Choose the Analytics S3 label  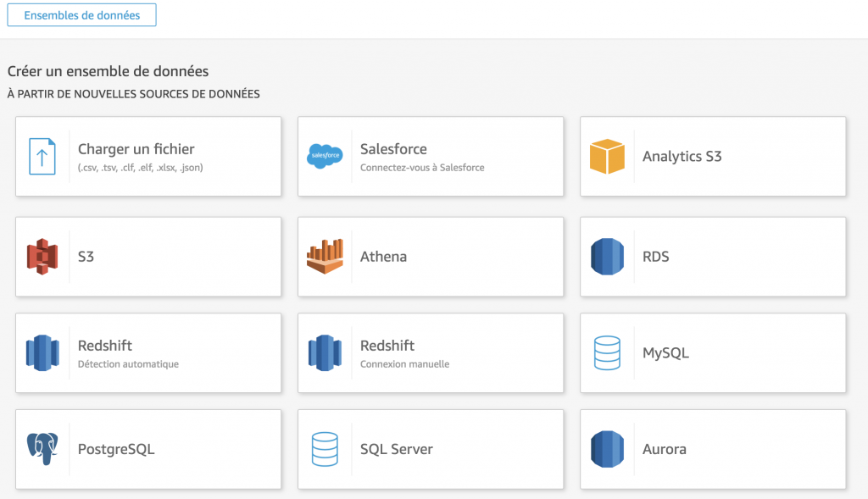coord(682,157)
